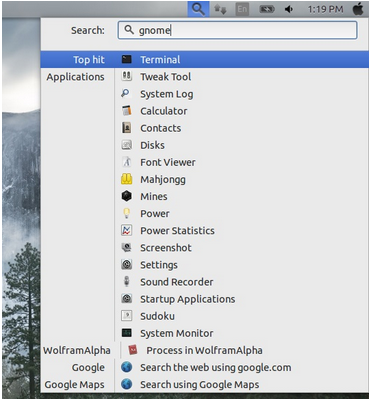371x399 pixels.
Task: Click the Power Statistics chart icon
Action: [x=127, y=230]
